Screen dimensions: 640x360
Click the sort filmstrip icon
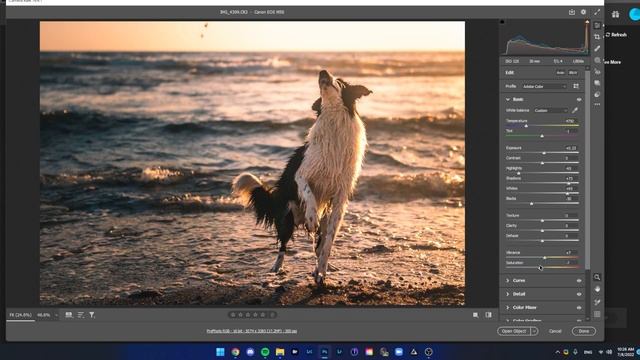click(81, 315)
